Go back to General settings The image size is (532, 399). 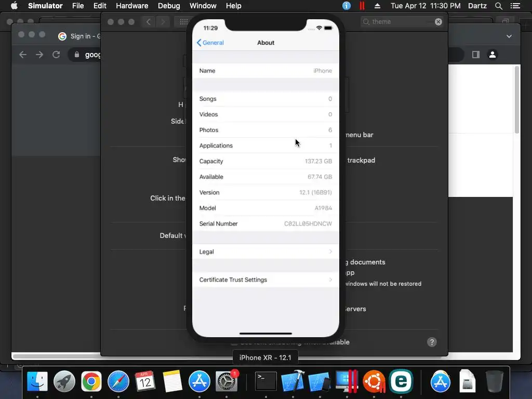[210, 43]
